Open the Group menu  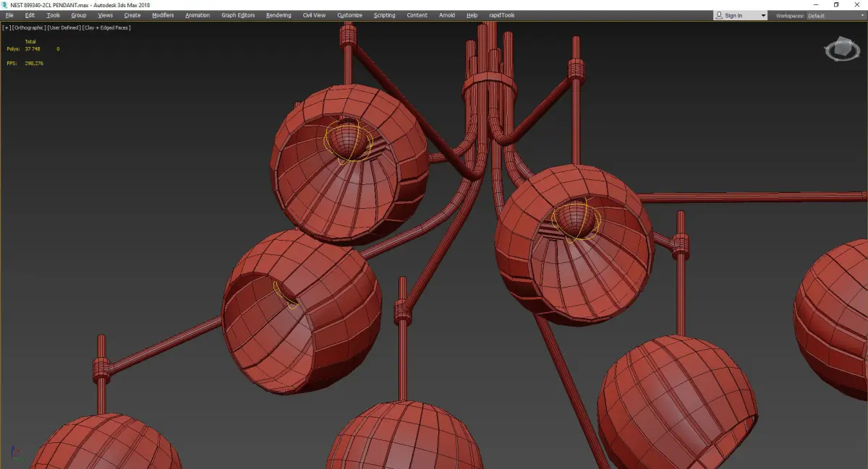coord(78,15)
